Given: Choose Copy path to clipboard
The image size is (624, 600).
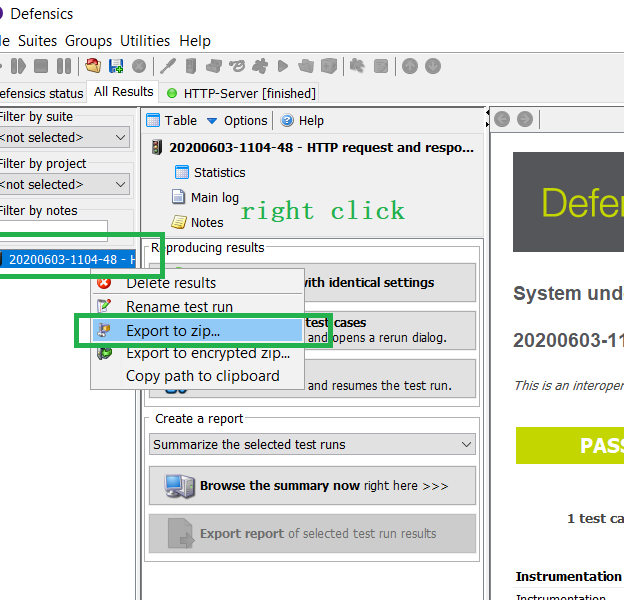Looking at the screenshot, I should 197,376.
